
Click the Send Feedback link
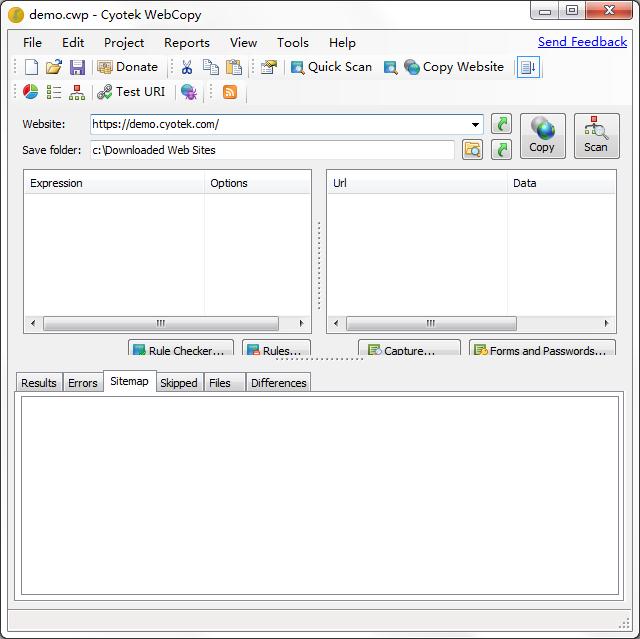(x=582, y=42)
